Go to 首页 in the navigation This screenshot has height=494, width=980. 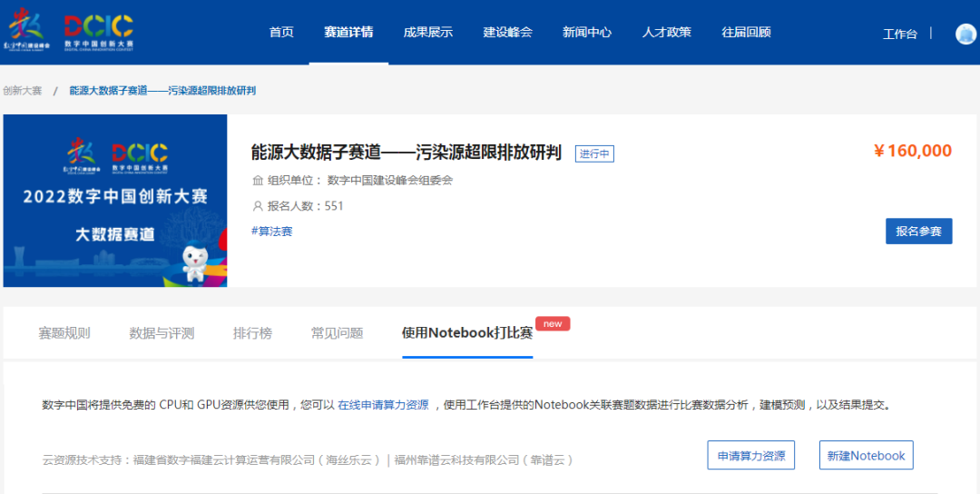pos(281,33)
